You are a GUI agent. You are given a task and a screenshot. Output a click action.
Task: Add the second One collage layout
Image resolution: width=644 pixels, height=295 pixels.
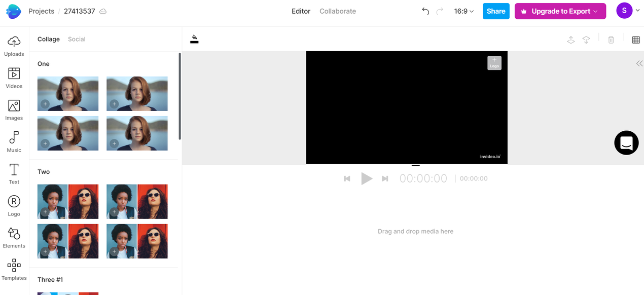click(137, 94)
